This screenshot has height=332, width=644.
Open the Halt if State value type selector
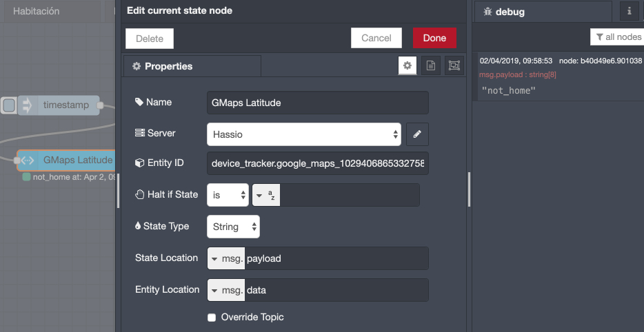tap(266, 195)
